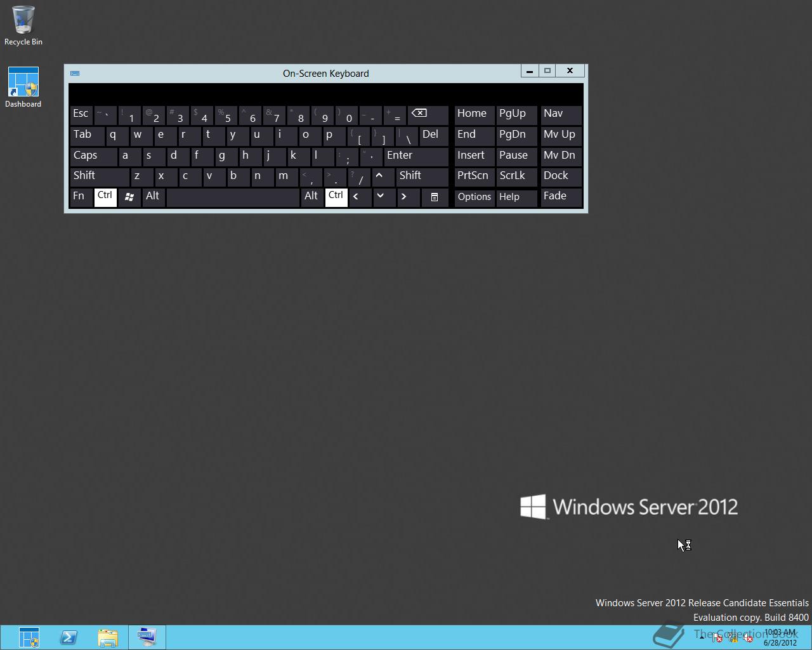Click the PgUp key
Viewport: 812px width, 650px height.
pos(516,115)
